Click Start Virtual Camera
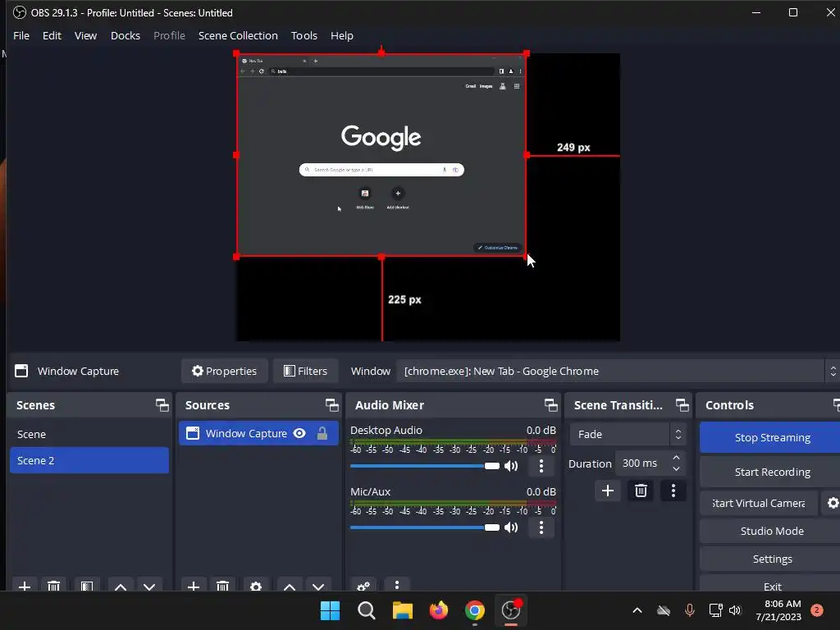This screenshot has width=840, height=630. (759, 503)
